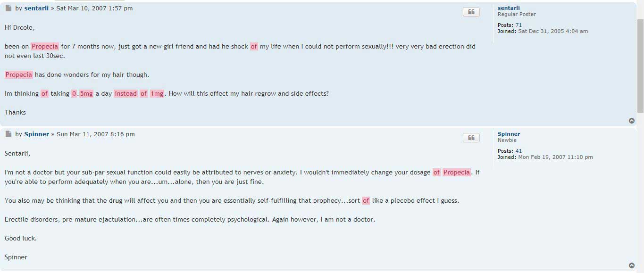Click highlighted 'Propecia' in 'been on Propecia'
This screenshot has height=273, width=644.
(x=45, y=46)
